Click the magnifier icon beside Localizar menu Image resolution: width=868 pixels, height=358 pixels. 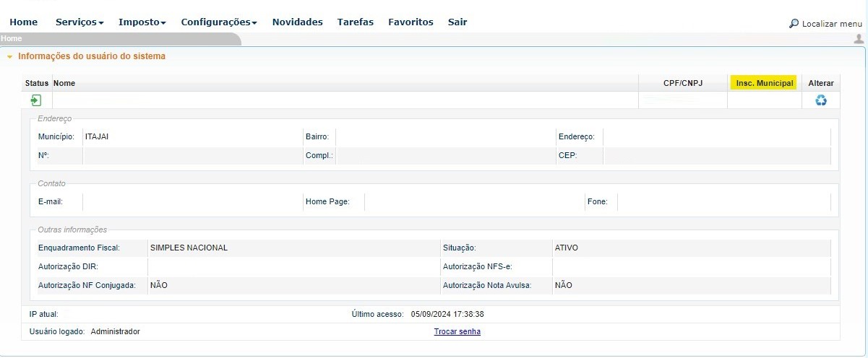point(794,24)
